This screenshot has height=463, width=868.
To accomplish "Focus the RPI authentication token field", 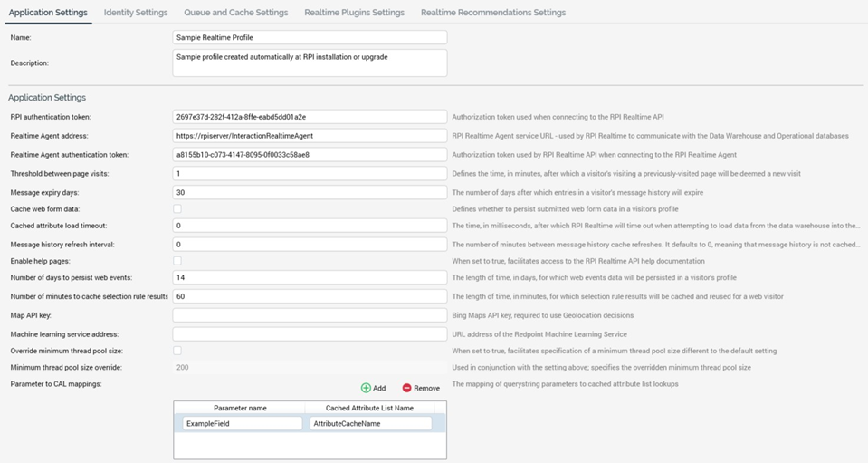I will pyautogui.click(x=310, y=117).
